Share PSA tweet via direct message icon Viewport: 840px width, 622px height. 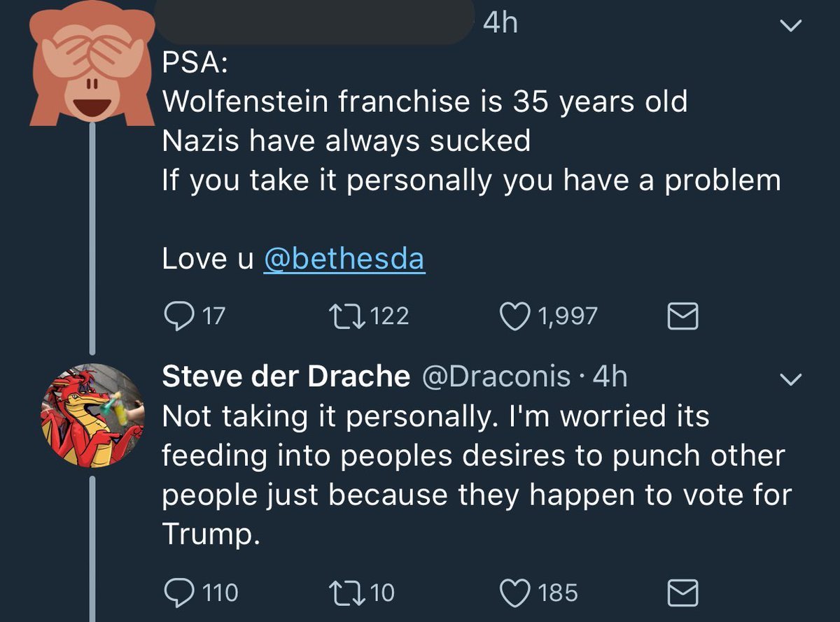click(x=682, y=318)
